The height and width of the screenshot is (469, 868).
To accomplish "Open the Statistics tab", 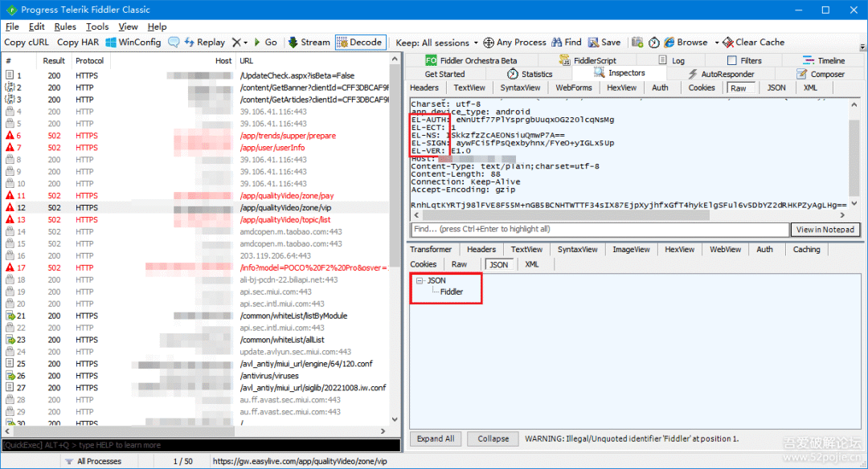I will click(530, 74).
